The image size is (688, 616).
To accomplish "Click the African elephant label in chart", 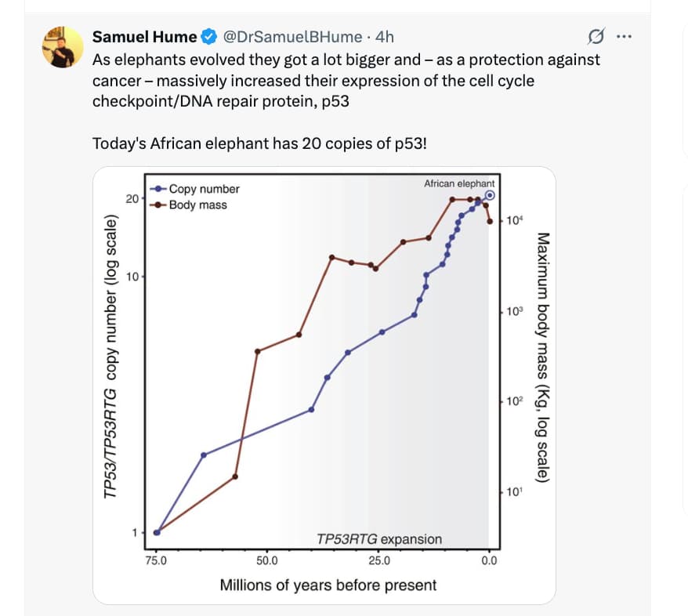I will click(x=459, y=183).
